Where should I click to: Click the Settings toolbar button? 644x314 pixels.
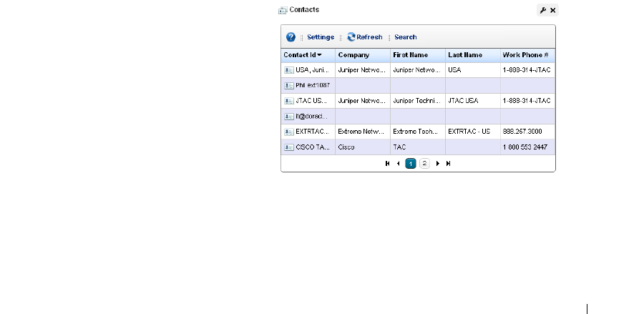click(x=321, y=37)
